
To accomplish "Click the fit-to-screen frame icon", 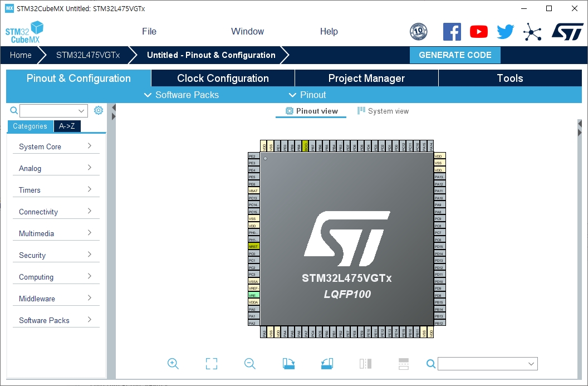I will [212, 364].
